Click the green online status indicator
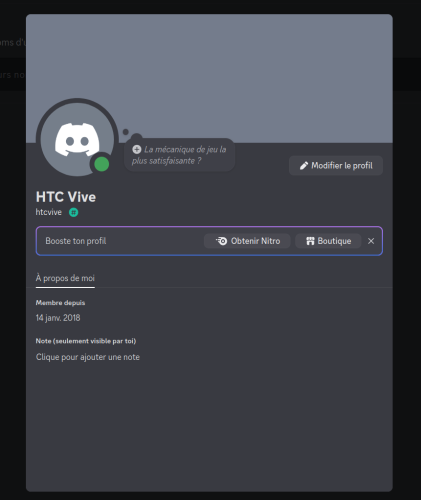 click(x=102, y=164)
